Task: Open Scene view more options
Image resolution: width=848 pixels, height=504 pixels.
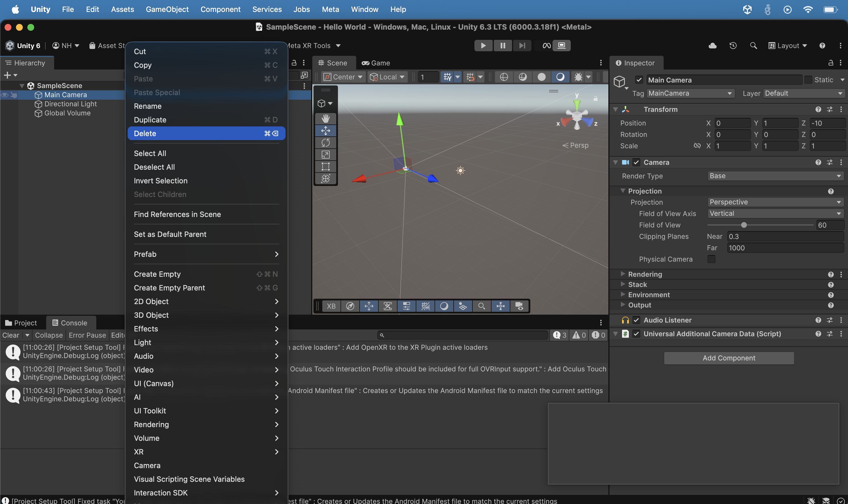Action: pos(601,63)
